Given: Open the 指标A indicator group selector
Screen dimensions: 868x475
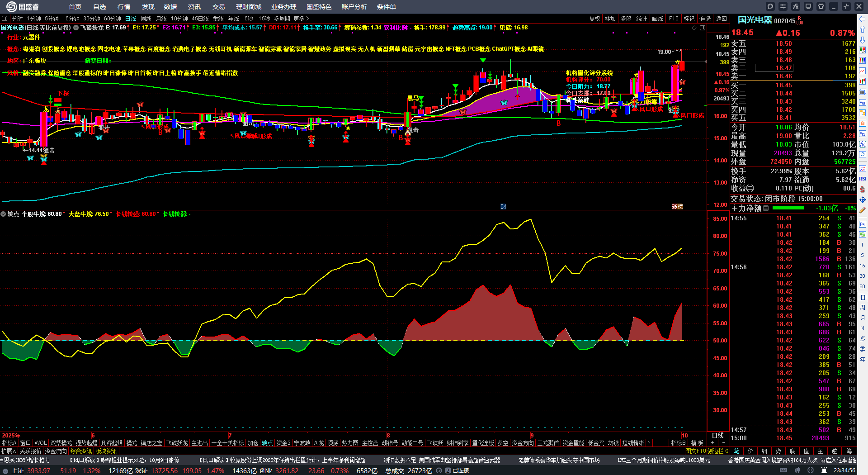Looking at the screenshot, I should click(x=9, y=443).
